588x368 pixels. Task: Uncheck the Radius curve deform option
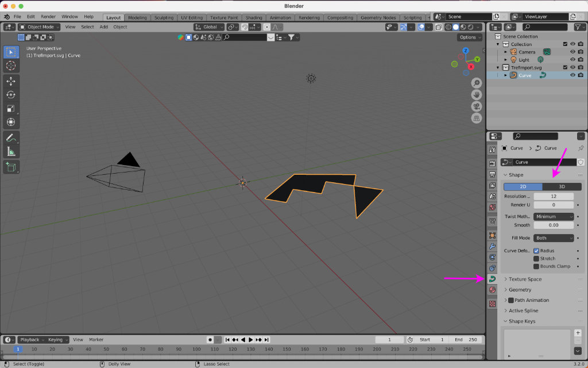point(536,251)
